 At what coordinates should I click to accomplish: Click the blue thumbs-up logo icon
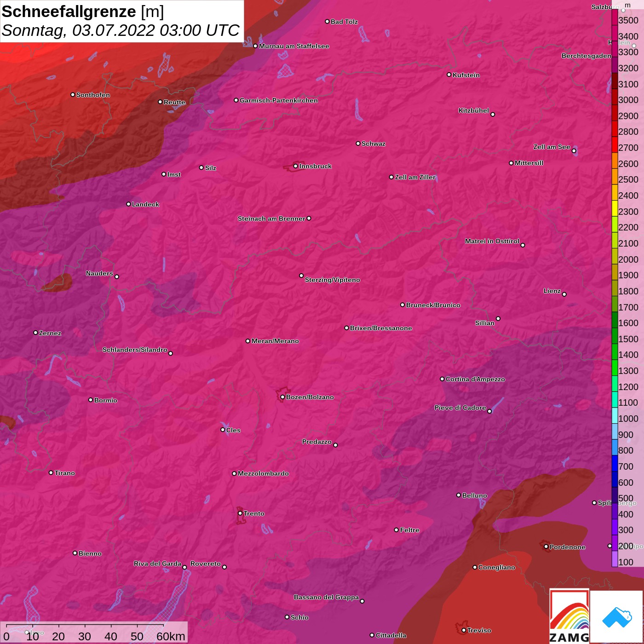(616, 617)
